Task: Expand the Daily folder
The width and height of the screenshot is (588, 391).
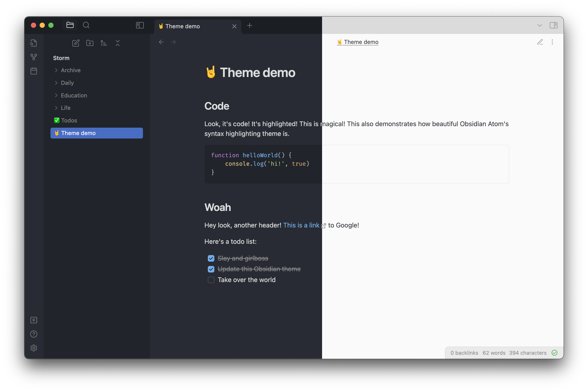Action: coord(56,82)
